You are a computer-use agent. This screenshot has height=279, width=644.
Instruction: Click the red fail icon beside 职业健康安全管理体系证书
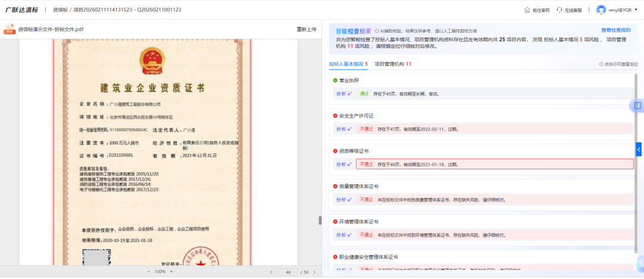(x=335, y=257)
